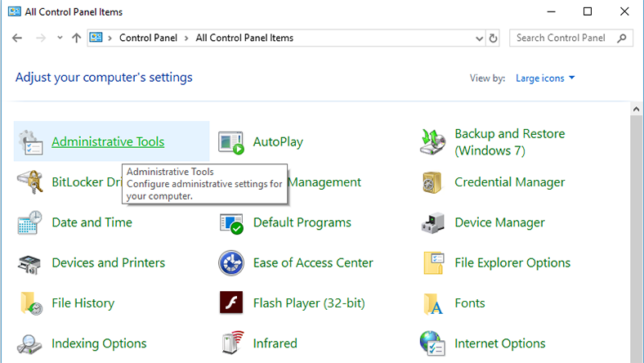Open the Devices and Printers link
644x363 pixels.
pos(109,262)
